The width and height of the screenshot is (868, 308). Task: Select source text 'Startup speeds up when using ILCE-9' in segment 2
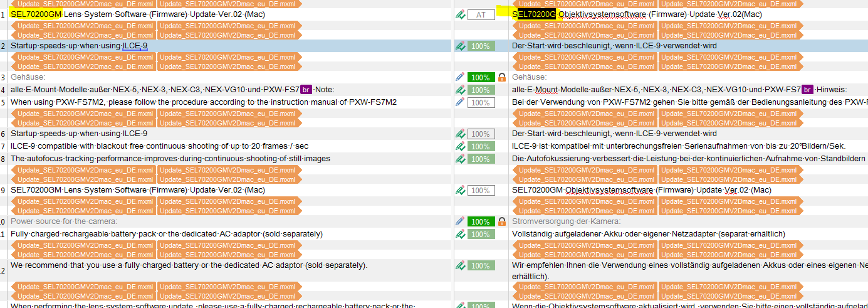click(79, 46)
